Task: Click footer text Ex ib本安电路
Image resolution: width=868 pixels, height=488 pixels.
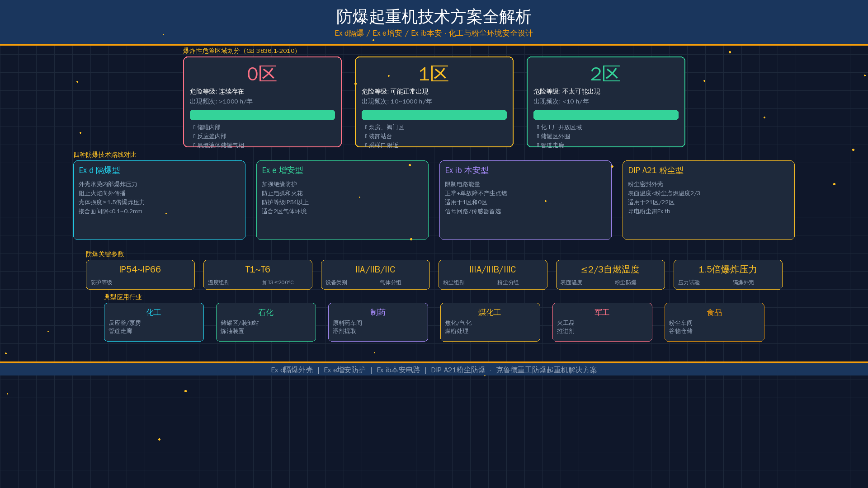Action: pos(398,370)
